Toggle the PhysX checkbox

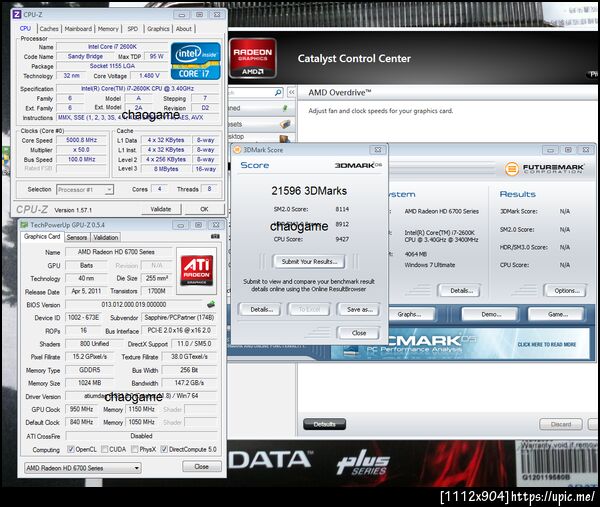pyautogui.click(x=134, y=449)
